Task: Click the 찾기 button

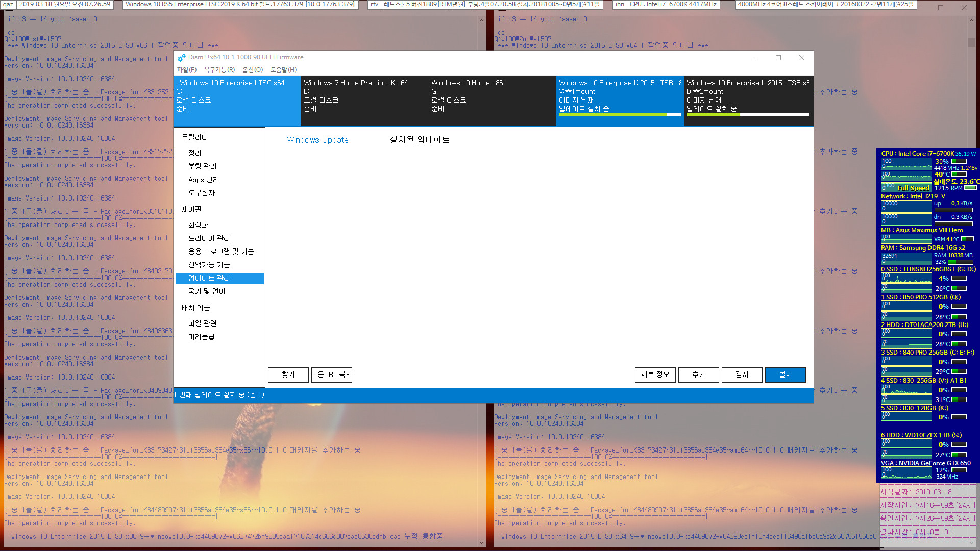Action: tap(288, 375)
